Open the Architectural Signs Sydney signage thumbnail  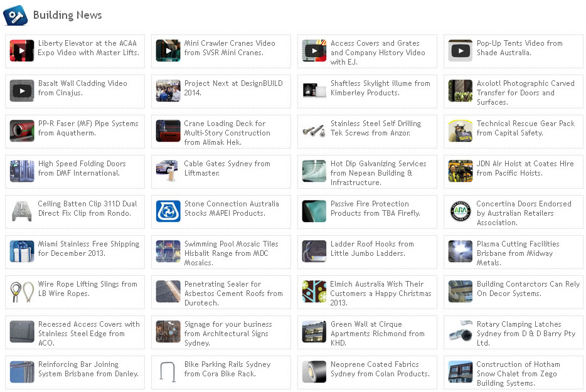tap(168, 331)
